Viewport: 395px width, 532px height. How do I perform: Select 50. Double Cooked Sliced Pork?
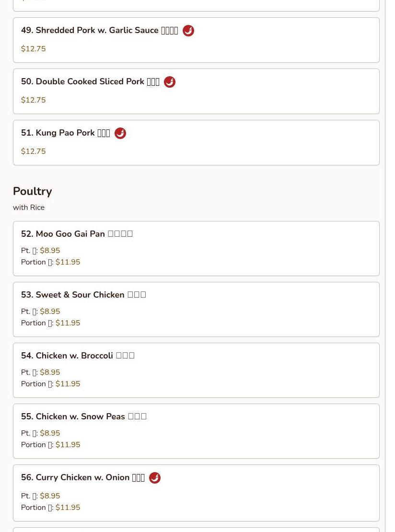coord(196,91)
